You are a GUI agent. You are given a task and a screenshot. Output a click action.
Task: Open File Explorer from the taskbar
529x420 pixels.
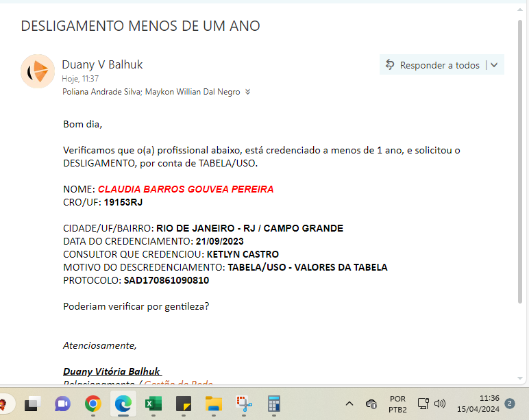[214, 404]
